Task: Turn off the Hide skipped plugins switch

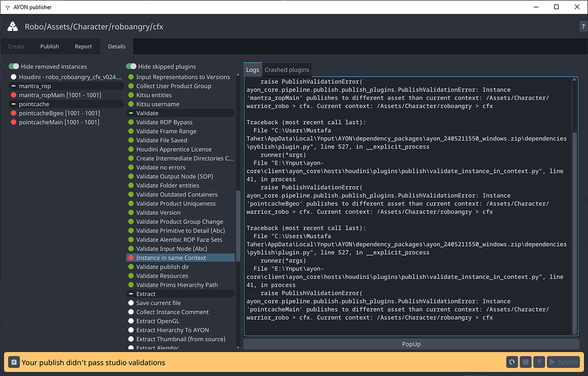Action: tap(131, 66)
